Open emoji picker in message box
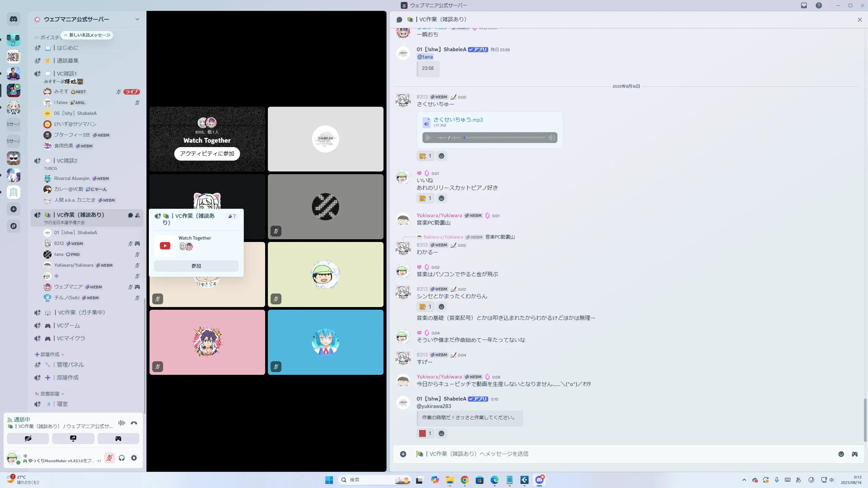 841,454
